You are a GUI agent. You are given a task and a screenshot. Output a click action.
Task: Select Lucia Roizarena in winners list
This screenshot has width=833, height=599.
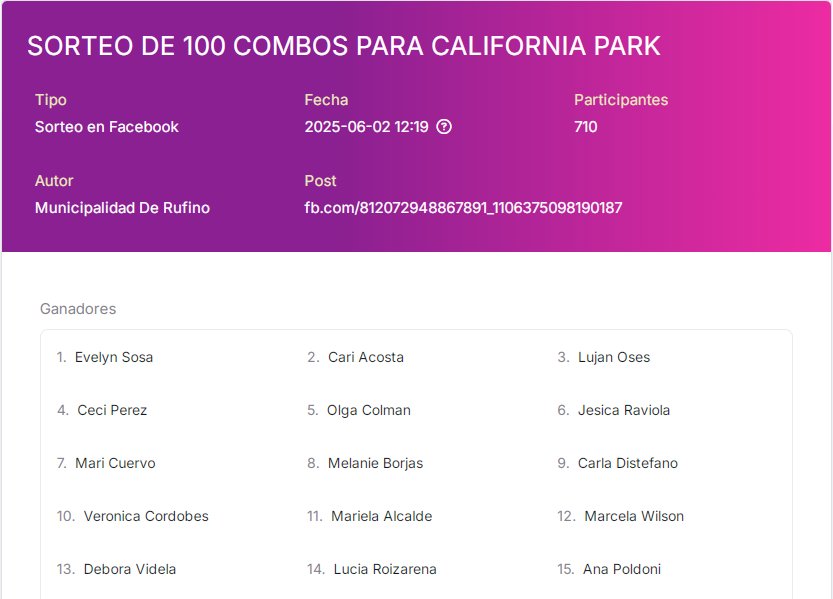[385, 569]
